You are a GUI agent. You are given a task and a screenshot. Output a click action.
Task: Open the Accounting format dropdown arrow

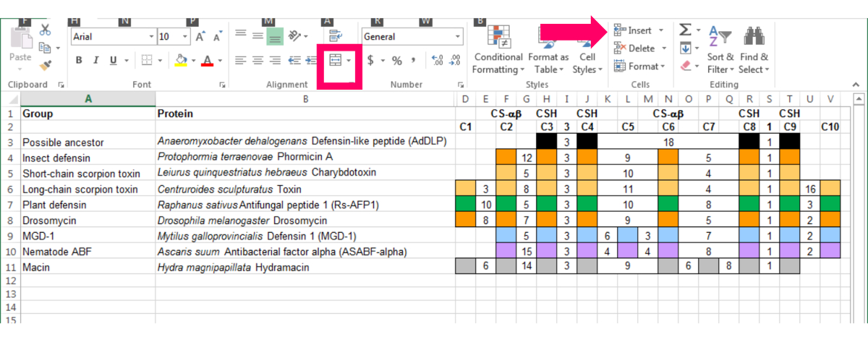[383, 61]
